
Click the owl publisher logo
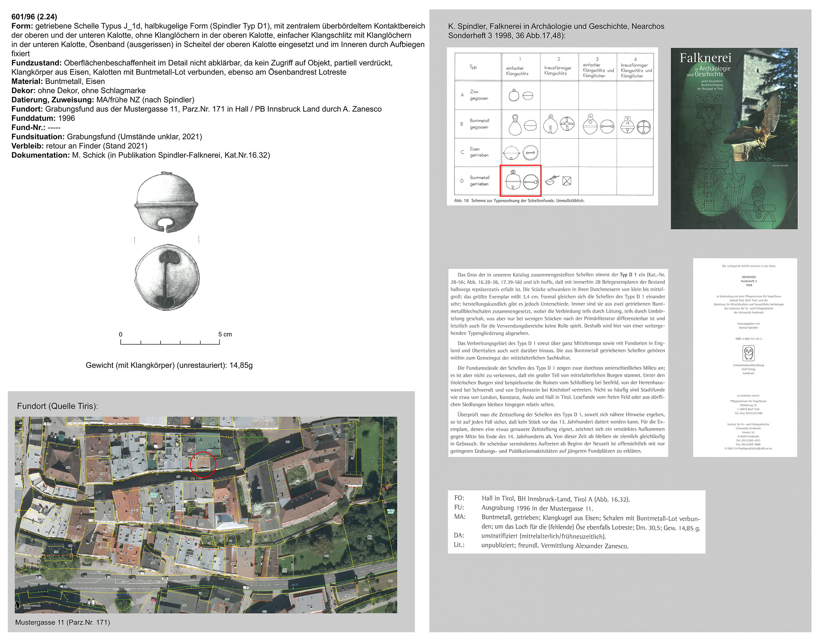[748, 353]
